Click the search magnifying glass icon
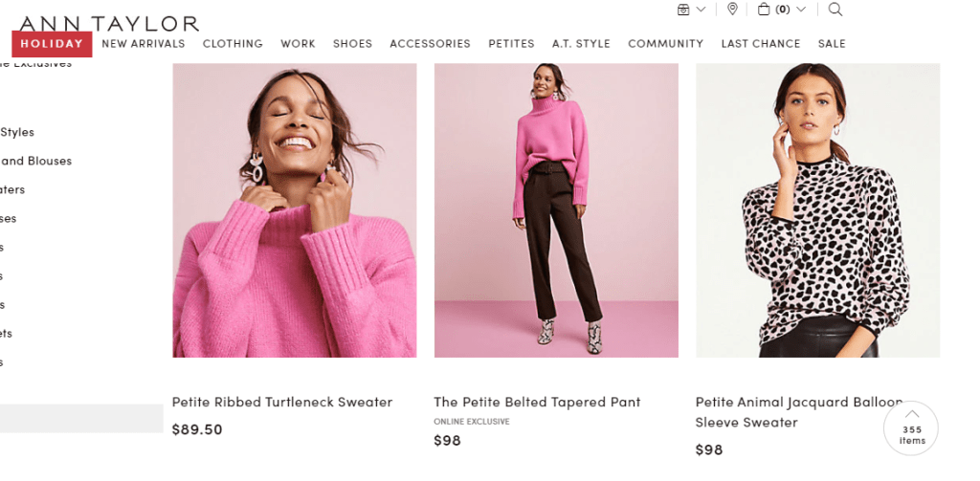 [835, 10]
